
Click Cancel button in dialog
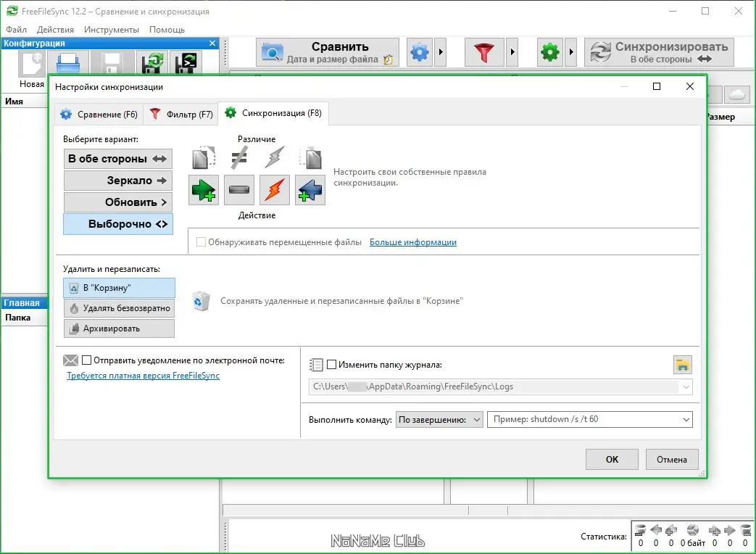click(672, 460)
